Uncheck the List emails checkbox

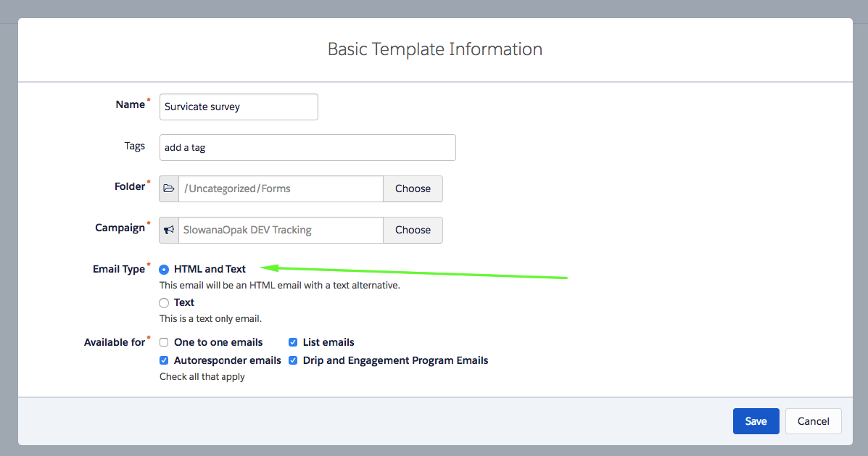pos(293,342)
